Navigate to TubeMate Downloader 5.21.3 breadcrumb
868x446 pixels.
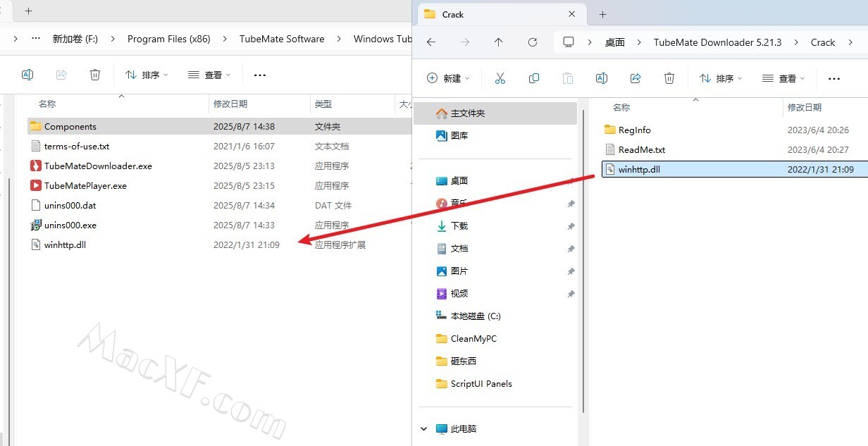point(718,42)
